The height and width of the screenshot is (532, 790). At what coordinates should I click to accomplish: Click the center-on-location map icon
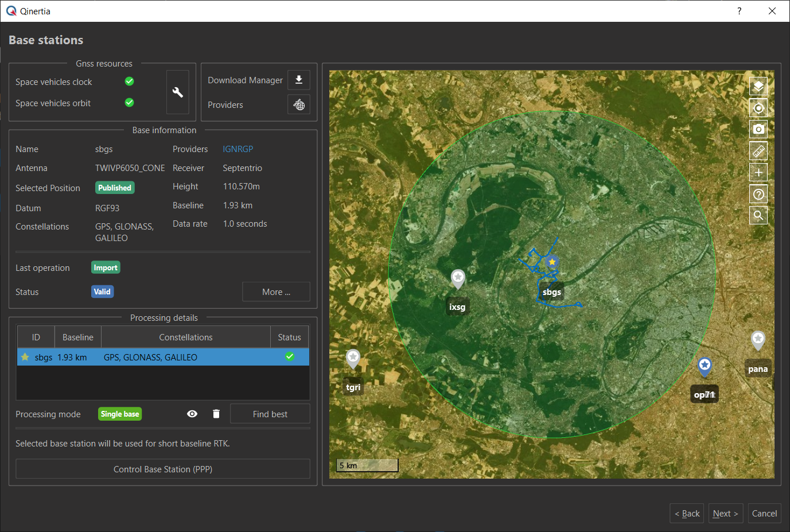(758, 108)
